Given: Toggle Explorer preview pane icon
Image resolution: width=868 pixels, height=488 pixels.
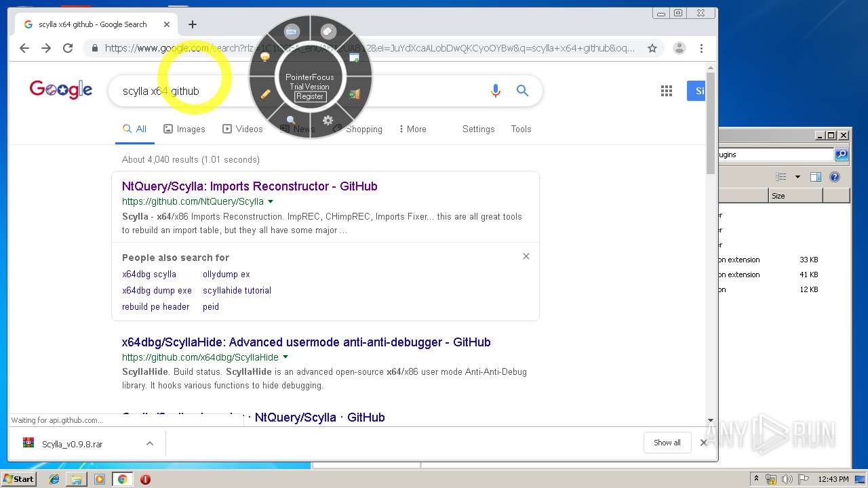Looking at the screenshot, I should 816,177.
